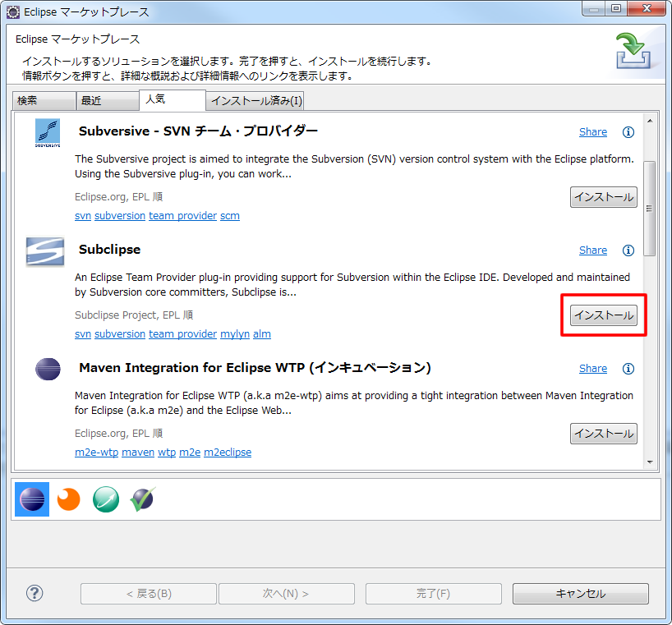This screenshot has height=625, width=672.
Task: Open the wtp tag link
Action: 167,452
